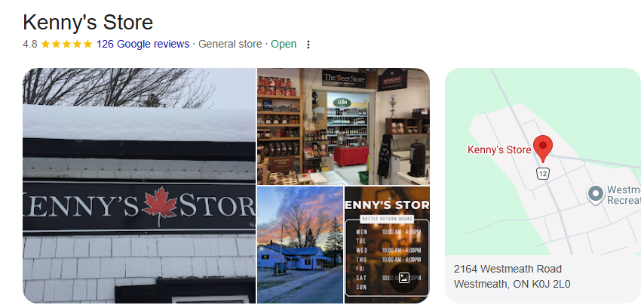Click Westmeath, ON K0J 2L0 text

point(512,284)
